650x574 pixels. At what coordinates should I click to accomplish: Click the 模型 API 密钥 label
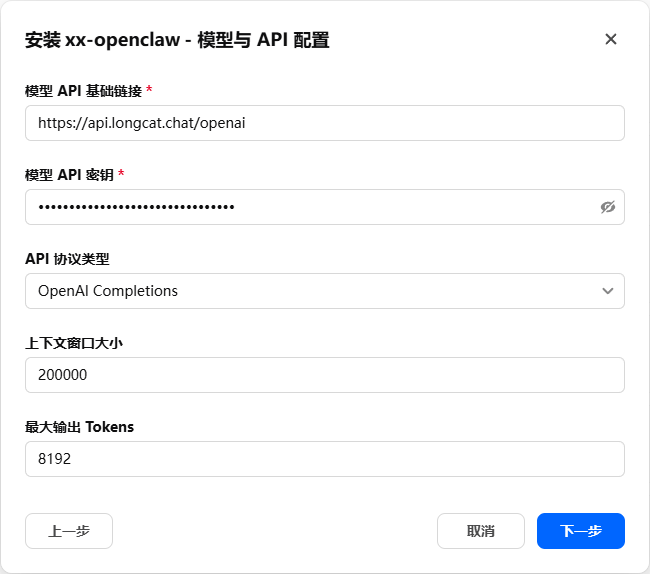69,174
